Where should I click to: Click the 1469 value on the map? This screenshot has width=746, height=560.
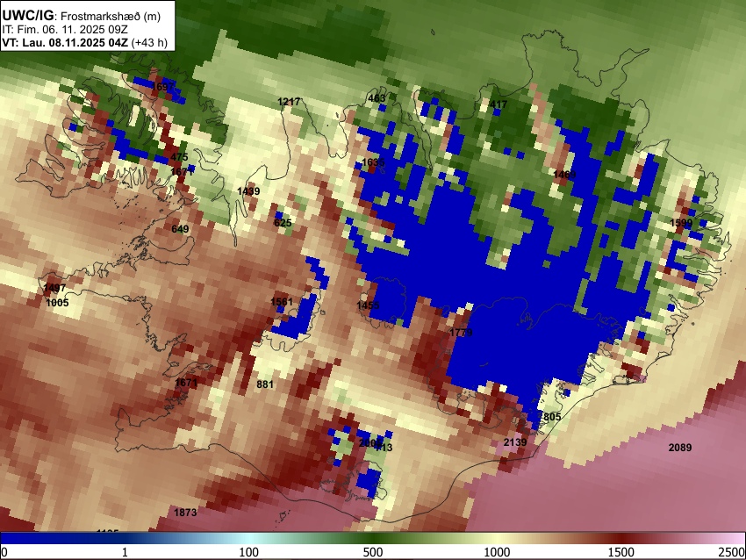(564, 175)
